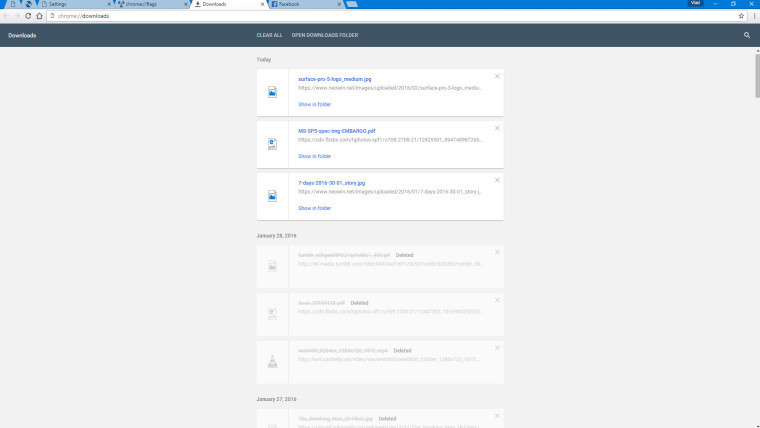Viewport: 760px width, 428px height.
Task: Click the Downloads page title
Action: click(22, 35)
